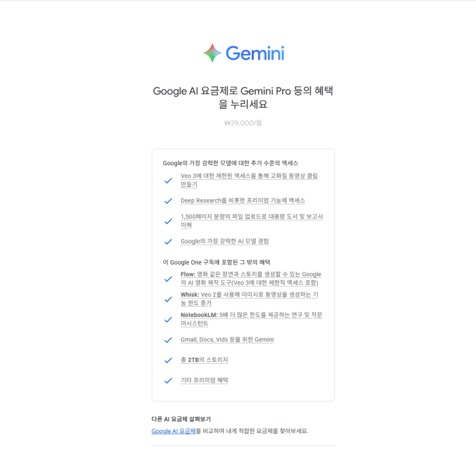Click checkmark next to 2TB storage item
Image resolution: width=476 pixels, height=476 pixels.
point(168,360)
